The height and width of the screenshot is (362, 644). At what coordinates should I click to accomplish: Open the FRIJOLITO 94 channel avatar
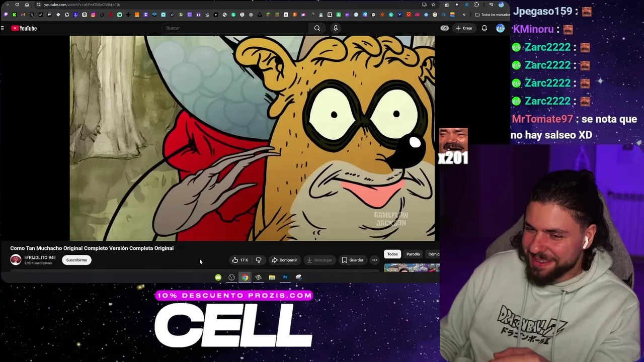(16, 260)
